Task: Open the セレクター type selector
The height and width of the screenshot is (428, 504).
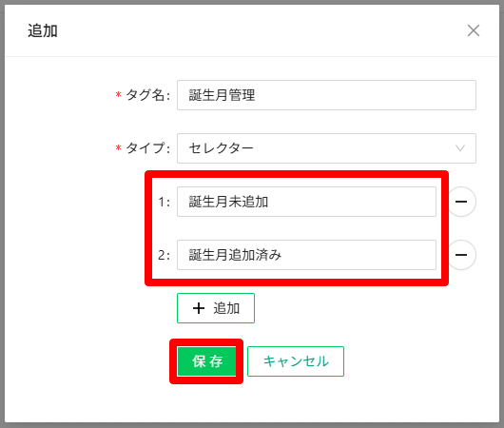Action: [326, 148]
